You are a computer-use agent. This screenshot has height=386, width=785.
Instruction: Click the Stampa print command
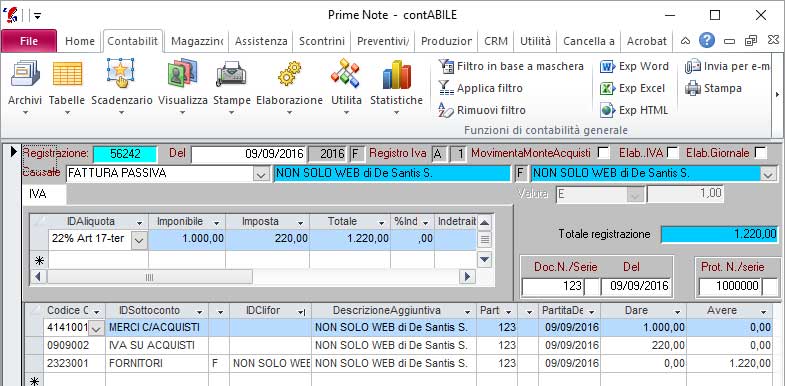tap(713, 88)
